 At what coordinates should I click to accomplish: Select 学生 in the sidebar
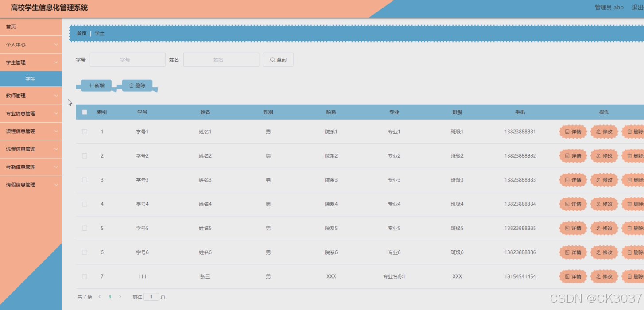click(x=31, y=78)
